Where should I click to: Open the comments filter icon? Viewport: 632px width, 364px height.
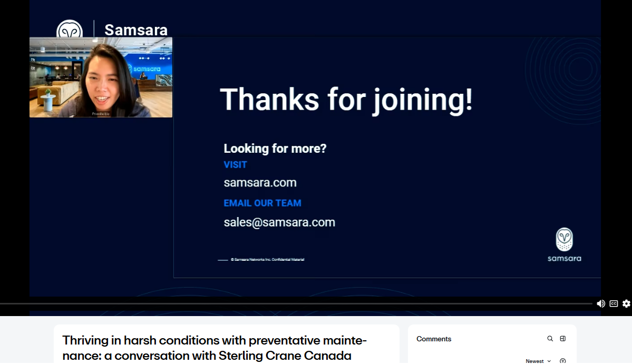click(563, 361)
